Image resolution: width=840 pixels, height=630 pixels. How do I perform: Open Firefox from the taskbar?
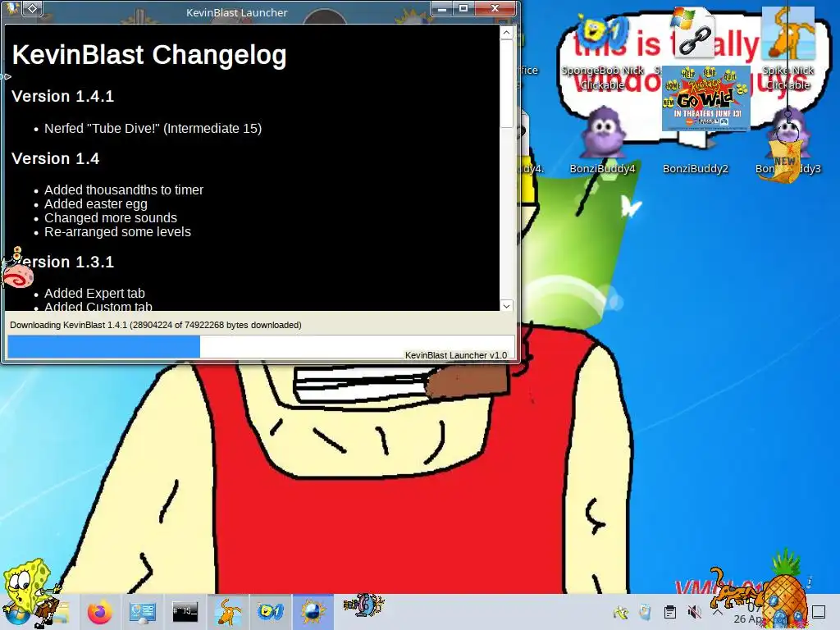tap(99, 612)
